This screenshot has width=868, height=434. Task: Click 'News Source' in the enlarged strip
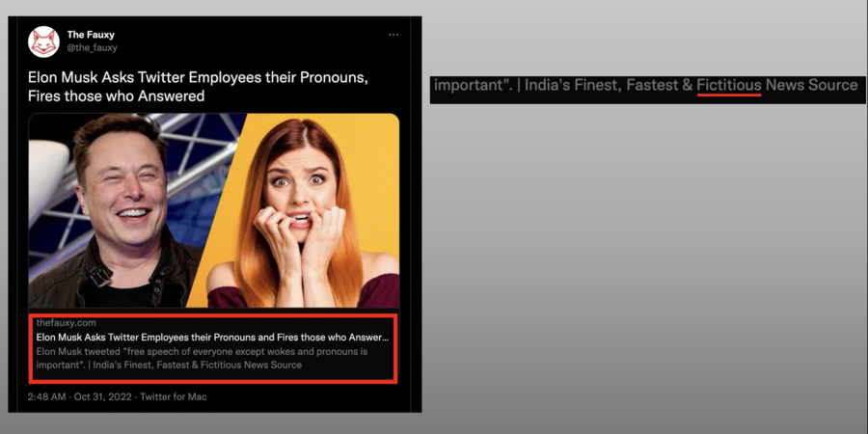811,85
